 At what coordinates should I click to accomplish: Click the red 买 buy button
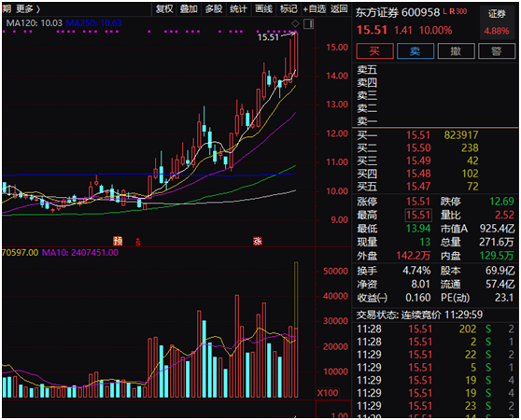click(x=374, y=51)
